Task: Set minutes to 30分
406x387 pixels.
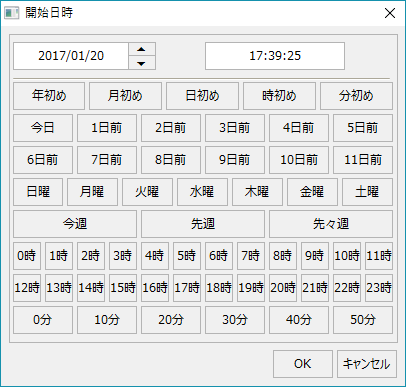Action: 235,320
